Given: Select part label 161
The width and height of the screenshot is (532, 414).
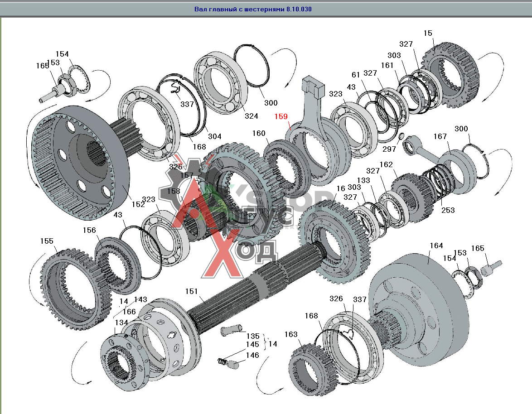Looking at the screenshot, I should point(387,65).
